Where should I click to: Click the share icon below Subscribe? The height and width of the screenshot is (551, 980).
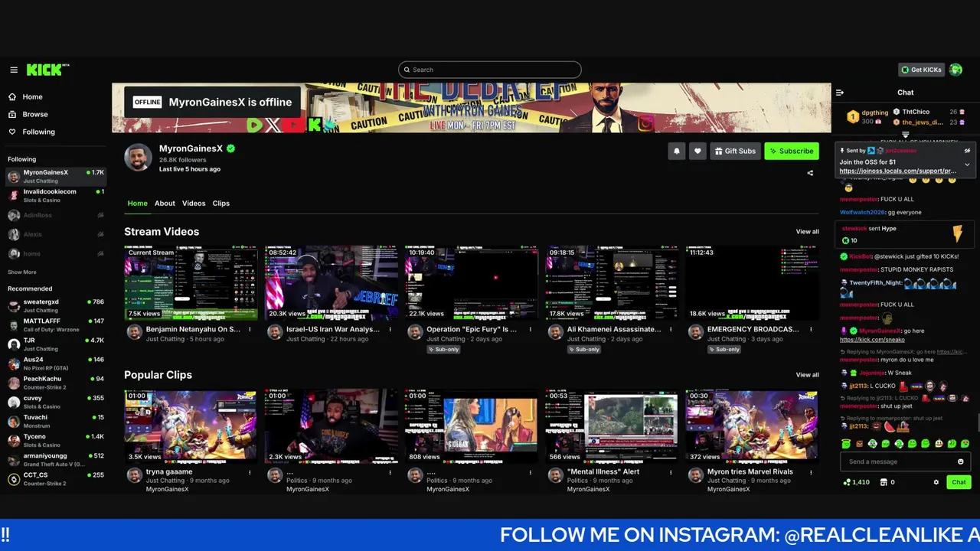click(810, 173)
